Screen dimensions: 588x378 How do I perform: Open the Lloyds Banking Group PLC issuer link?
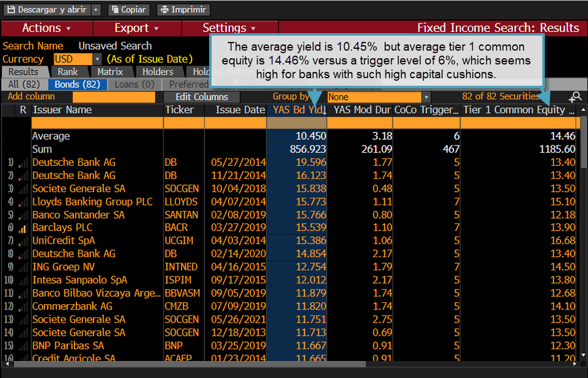tap(92, 202)
